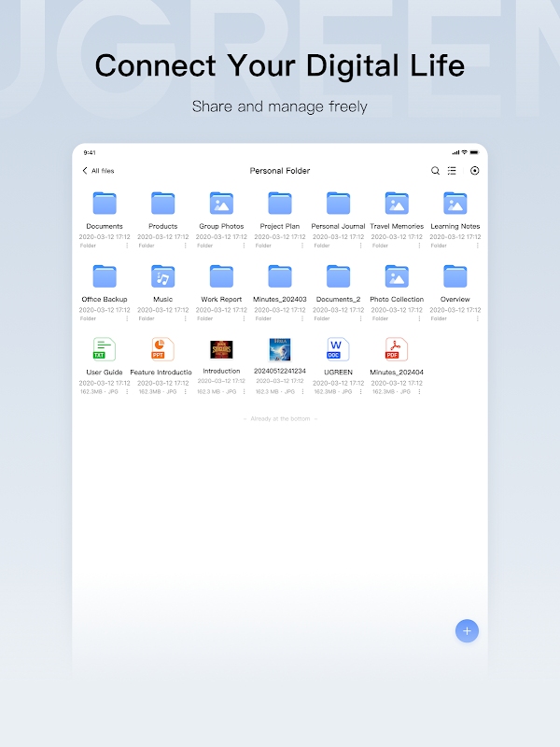Click the circular target icon in header
This screenshot has width=560, height=747.
pos(475,171)
